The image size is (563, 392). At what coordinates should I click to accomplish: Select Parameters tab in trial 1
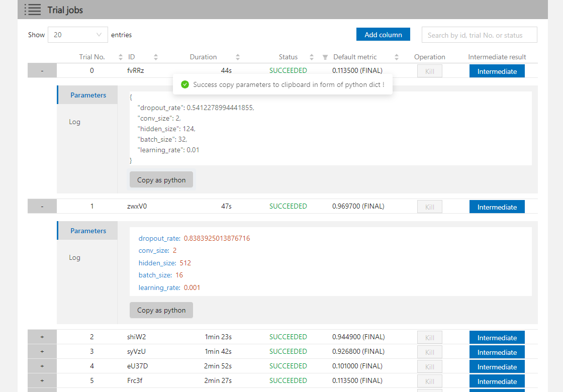[x=88, y=231]
